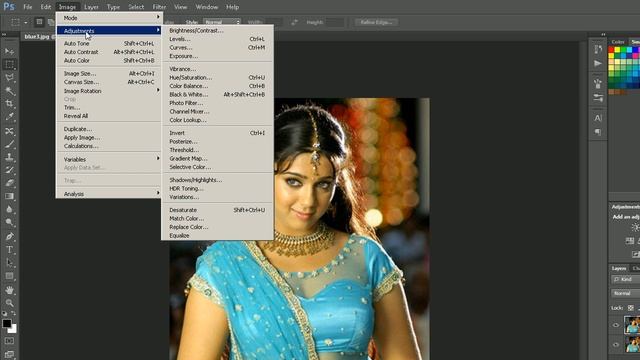Select the Patch healing tool
Viewport: 640px width, 360px height.
click(9, 131)
